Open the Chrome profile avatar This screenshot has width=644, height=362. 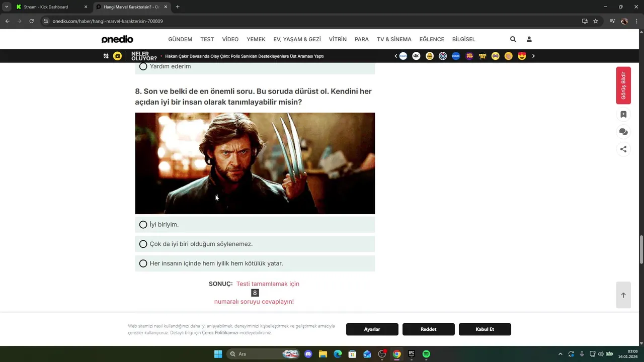coord(624,21)
